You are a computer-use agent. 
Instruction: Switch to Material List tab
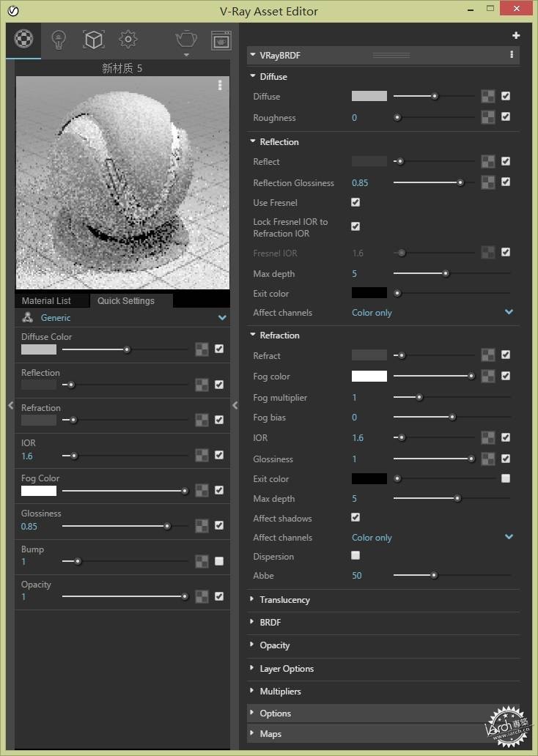pyautogui.click(x=51, y=301)
